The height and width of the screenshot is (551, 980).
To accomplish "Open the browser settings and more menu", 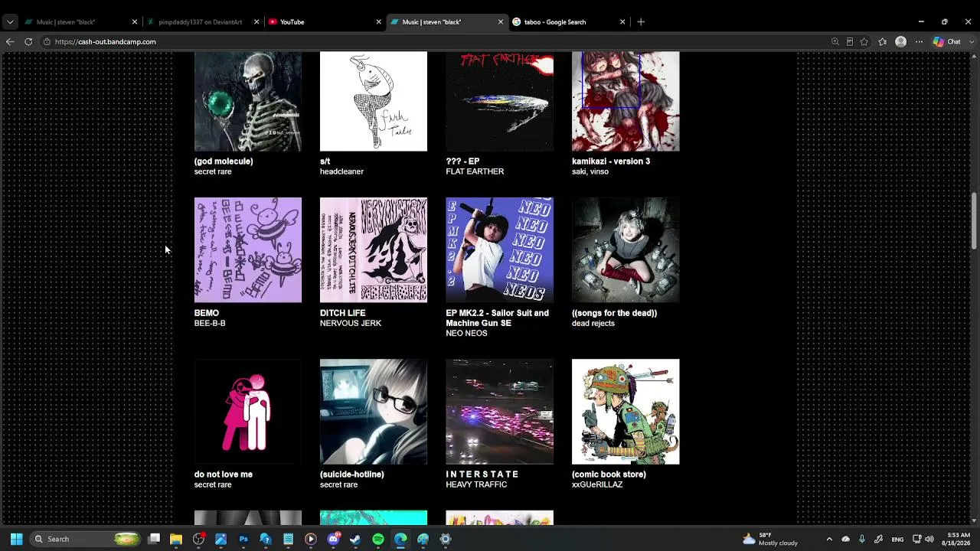I will 920,42.
